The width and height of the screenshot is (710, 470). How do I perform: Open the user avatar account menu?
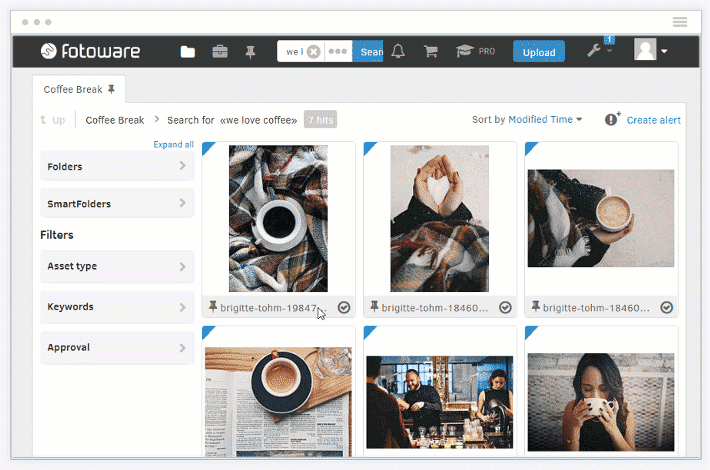tap(651, 51)
